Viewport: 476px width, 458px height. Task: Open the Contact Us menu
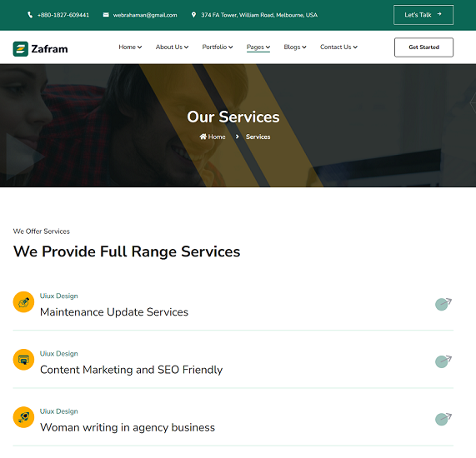[338, 47]
